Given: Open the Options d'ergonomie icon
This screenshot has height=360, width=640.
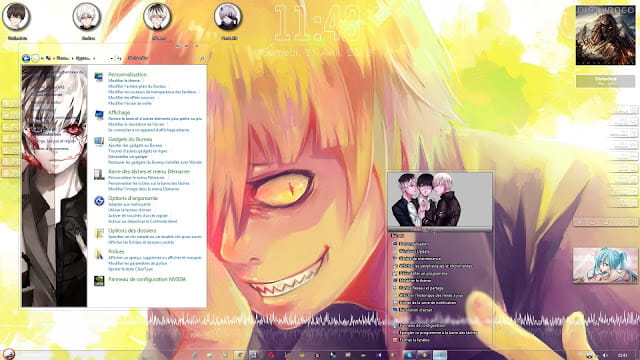Looking at the screenshot, I should (99, 201).
